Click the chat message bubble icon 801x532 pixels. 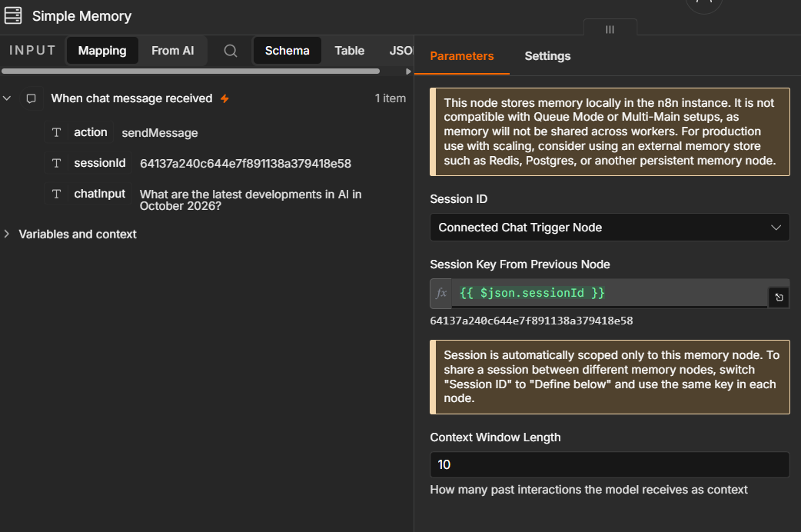pos(32,98)
